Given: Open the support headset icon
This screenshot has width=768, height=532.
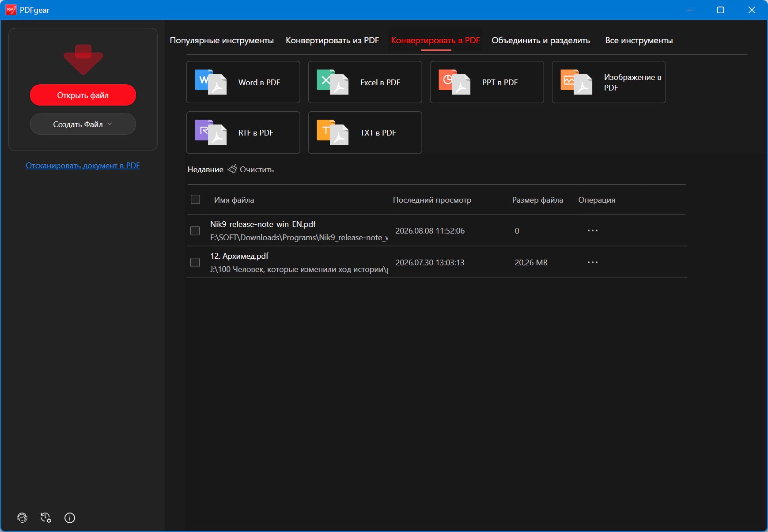Looking at the screenshot, I should click(x=22, y=518).
